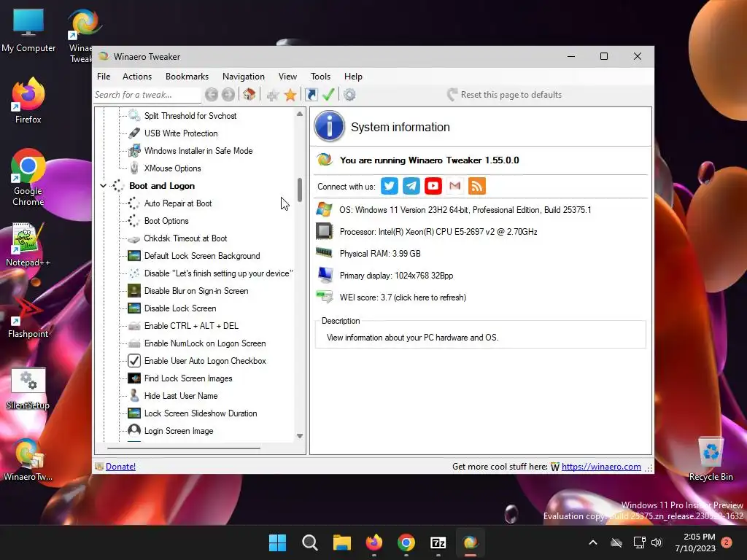This screenshot has width=747, height=560.
Task: Open the Tools menu
Action: click(320, 76)
